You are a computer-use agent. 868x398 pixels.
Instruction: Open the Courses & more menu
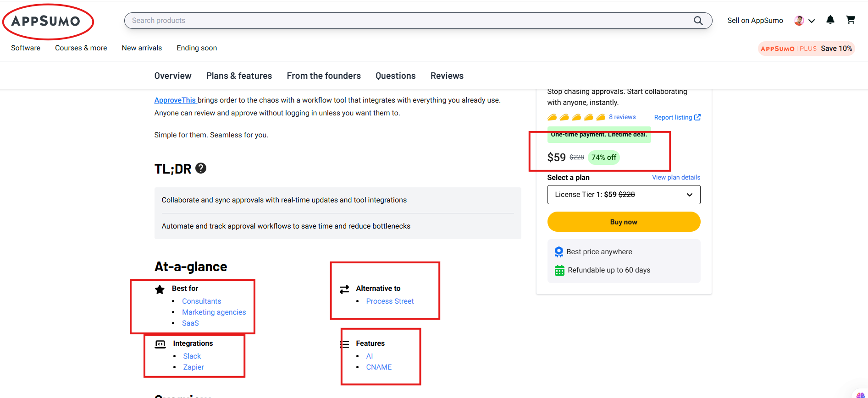tap(81, 48)
